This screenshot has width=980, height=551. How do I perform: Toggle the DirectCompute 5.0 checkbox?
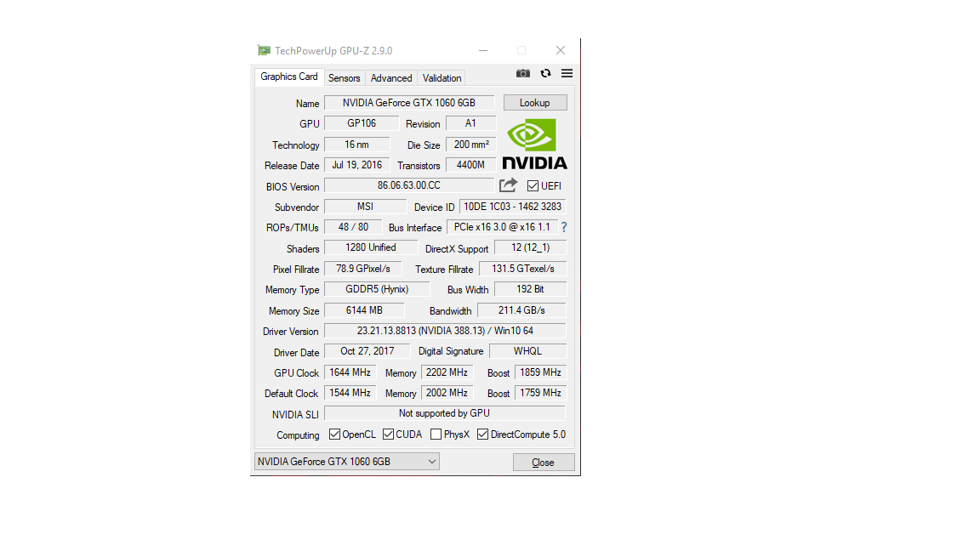tap(482, 435)
